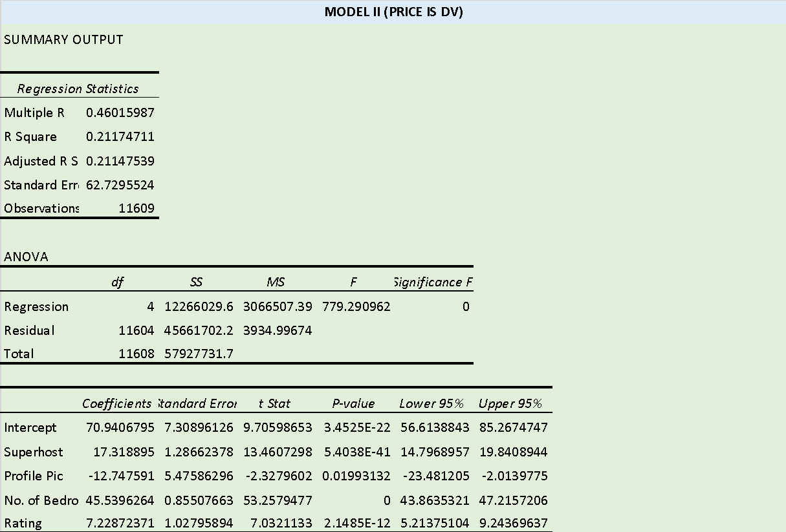The image size is (786, 532).
Task: Click the SUMMARY OUTPUT label
Action: tap(63, 39)
